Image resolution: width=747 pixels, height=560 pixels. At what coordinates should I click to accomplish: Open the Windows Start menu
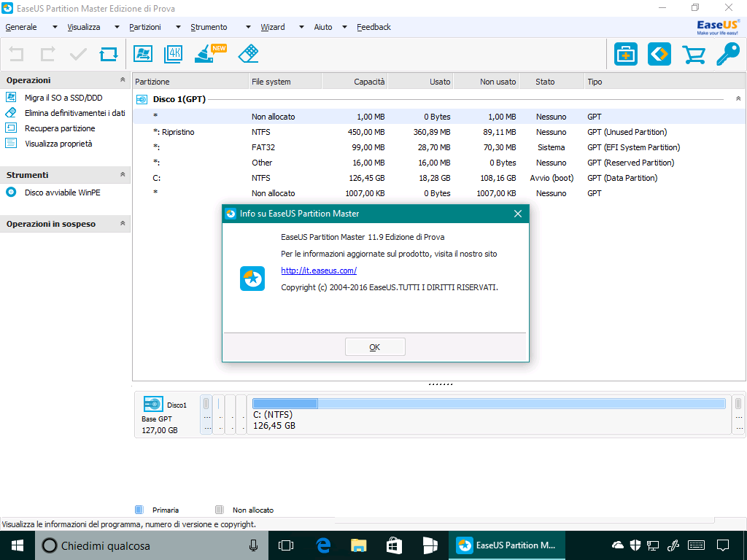tap(18, 545)
